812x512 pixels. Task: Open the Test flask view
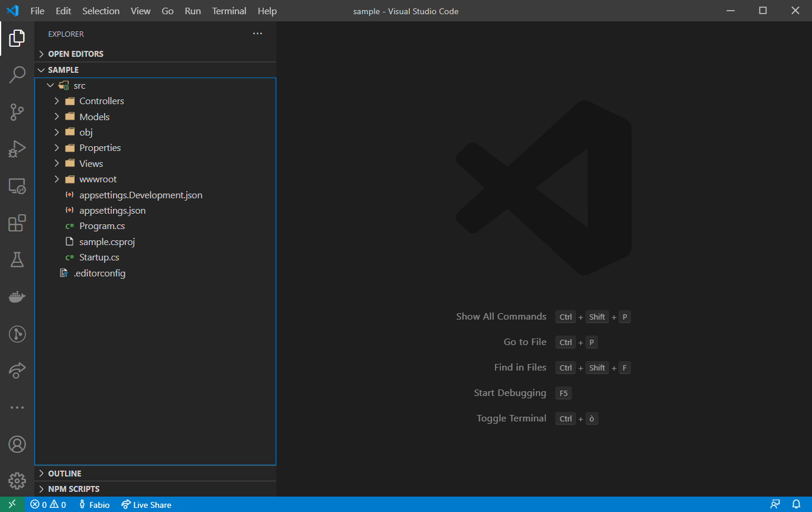(x=17, y=259)
